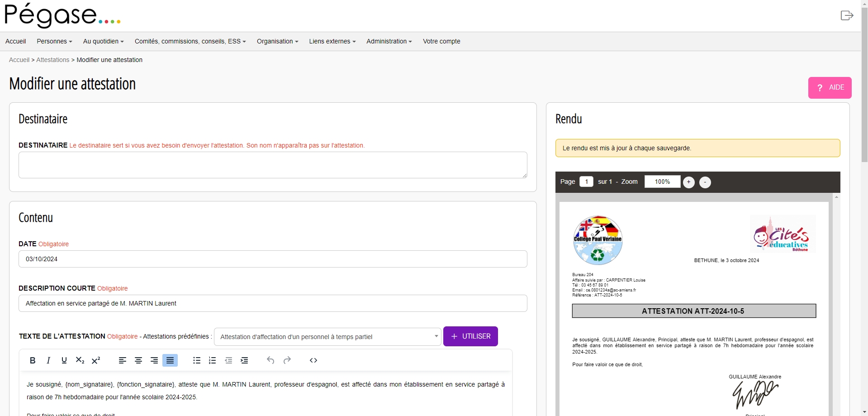The width and height of the screenshot is (868, 416).
Task: Open Votre compte in the navigation bar
Action: [x=441, y=41]
